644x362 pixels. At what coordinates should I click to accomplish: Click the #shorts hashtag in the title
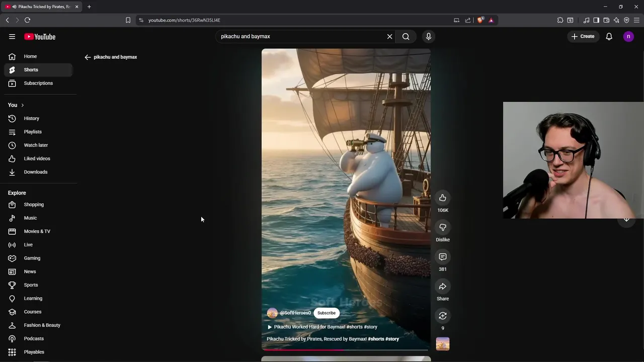click(x=376, y=339)
